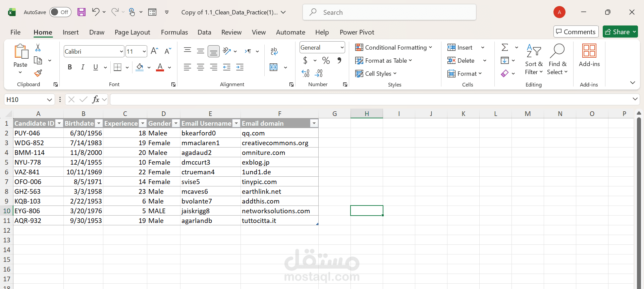644x289 pixels.
Task: Expand the Name Box dropdown arrow
Action: coord(49,100)
